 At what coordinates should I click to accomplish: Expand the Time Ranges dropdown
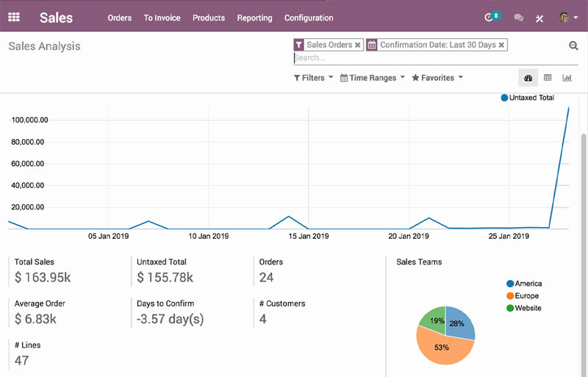[x=373, y=78]
